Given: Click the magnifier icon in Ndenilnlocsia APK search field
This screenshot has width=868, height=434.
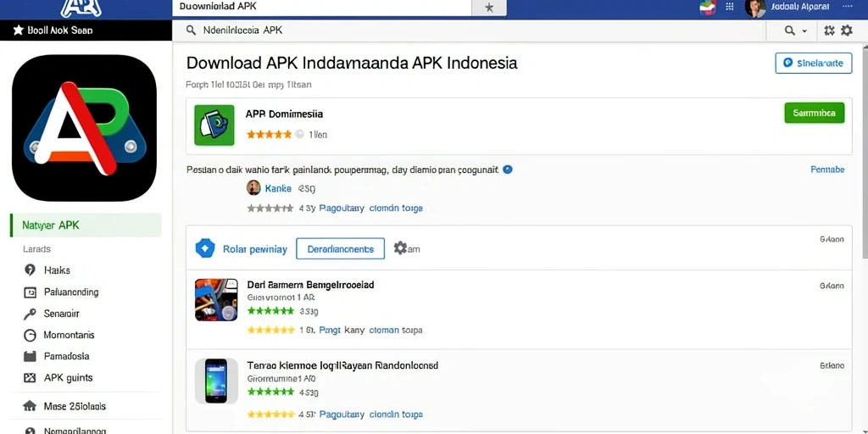Looking at the screenshot, I should pyautogui.click(x=191, y=31).
